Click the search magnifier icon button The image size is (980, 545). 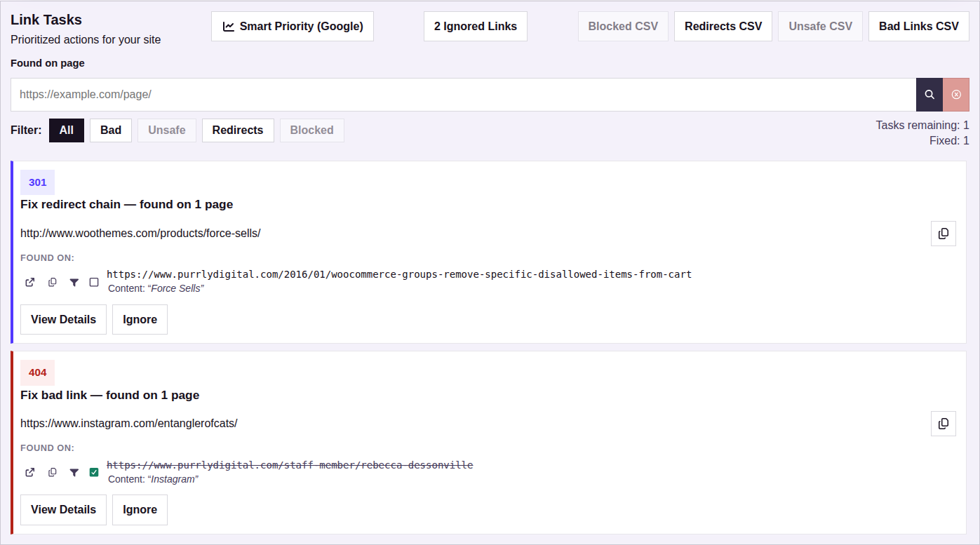tap(929, 95)
